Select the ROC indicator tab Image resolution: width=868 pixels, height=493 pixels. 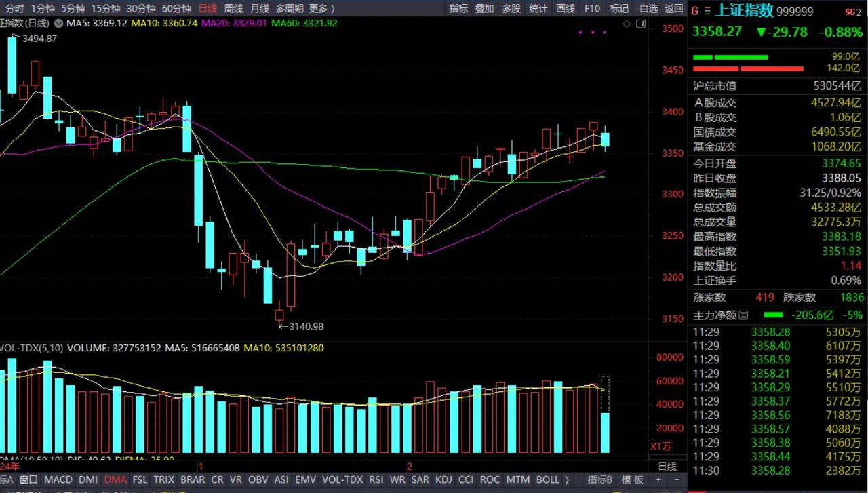click(x=490, y=479)
